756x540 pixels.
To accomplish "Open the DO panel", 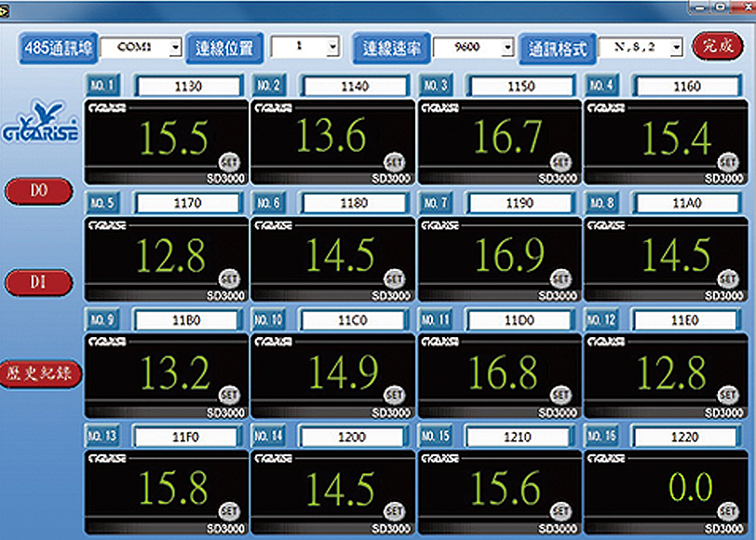I will point(39,191).
